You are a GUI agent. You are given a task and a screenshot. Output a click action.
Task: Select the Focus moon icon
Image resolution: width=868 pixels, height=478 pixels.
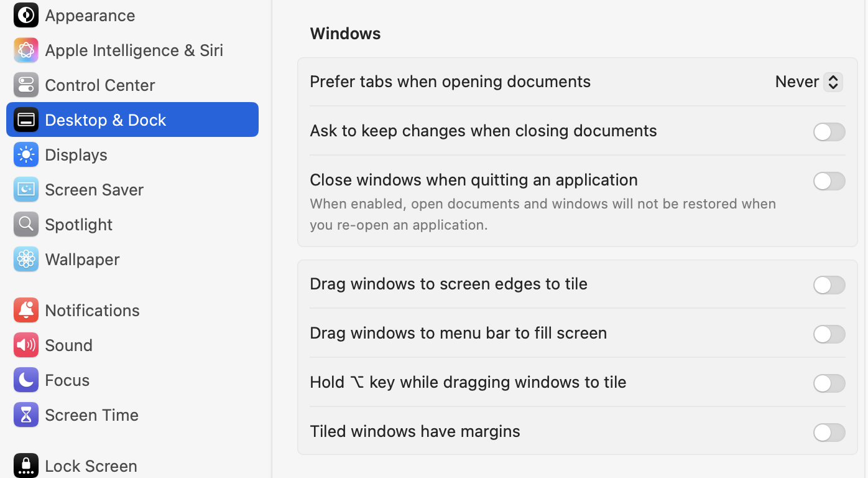pos(25,380)
